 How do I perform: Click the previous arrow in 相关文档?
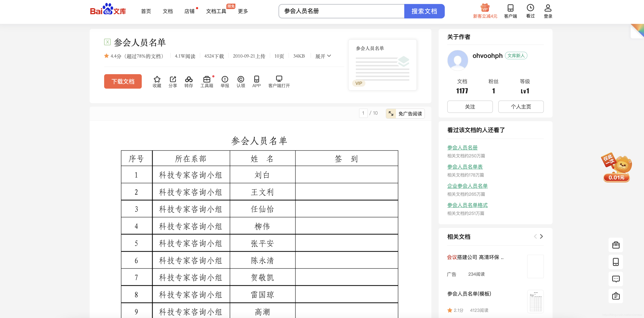point(535,236)
